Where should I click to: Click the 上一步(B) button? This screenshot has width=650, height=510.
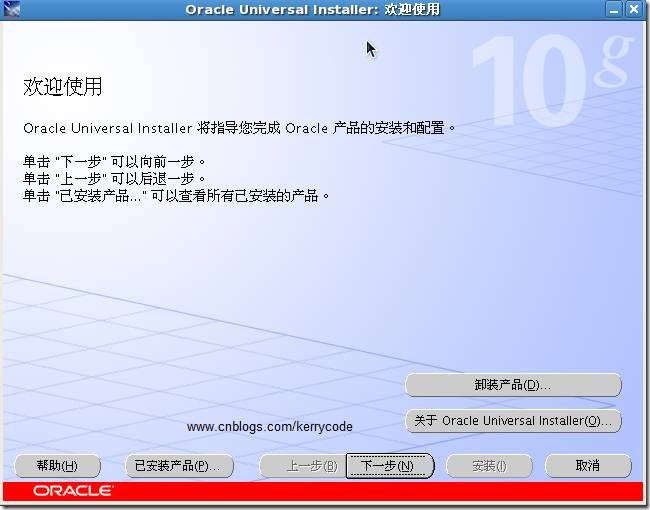[x=303, y=466]
